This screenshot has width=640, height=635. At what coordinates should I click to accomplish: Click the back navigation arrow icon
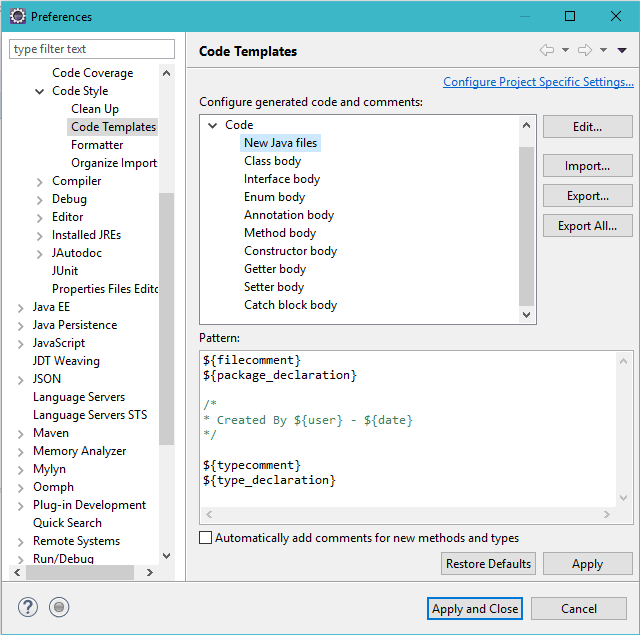546,50
